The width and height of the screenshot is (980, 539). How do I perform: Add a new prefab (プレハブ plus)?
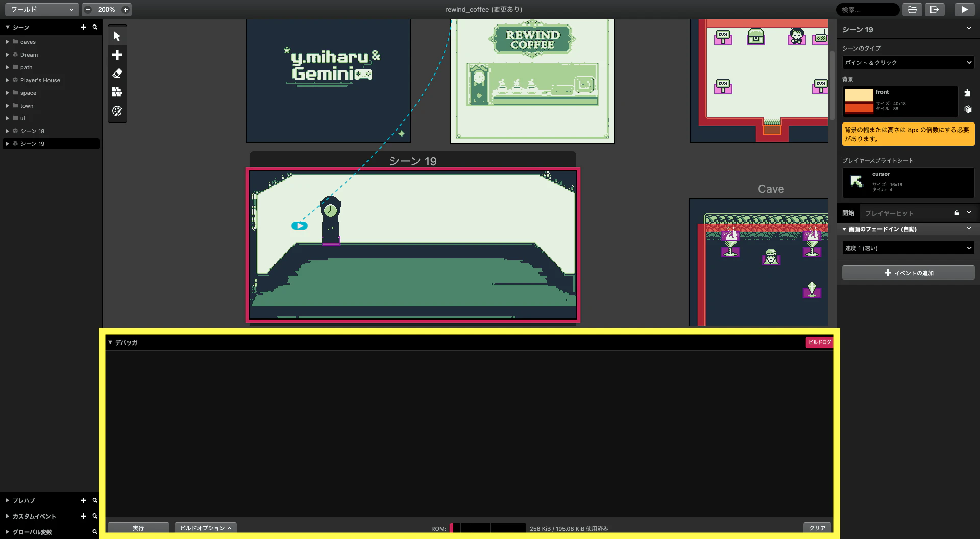pos(83,500)
